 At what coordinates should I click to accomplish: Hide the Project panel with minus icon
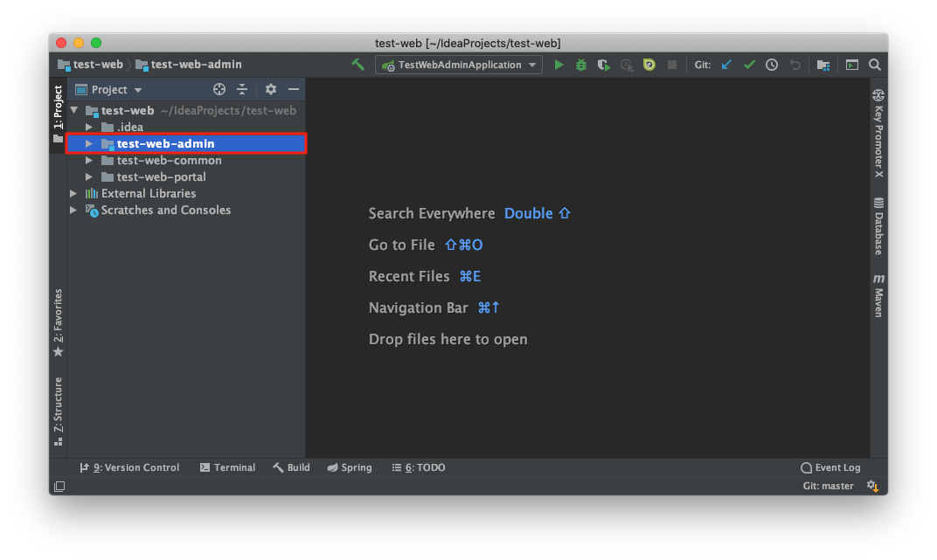click(x=294, y=90)
